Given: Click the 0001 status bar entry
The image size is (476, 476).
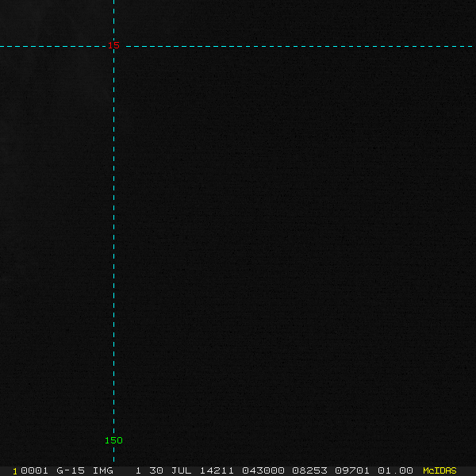Looking at the screenshot, I should pos(34,470).
